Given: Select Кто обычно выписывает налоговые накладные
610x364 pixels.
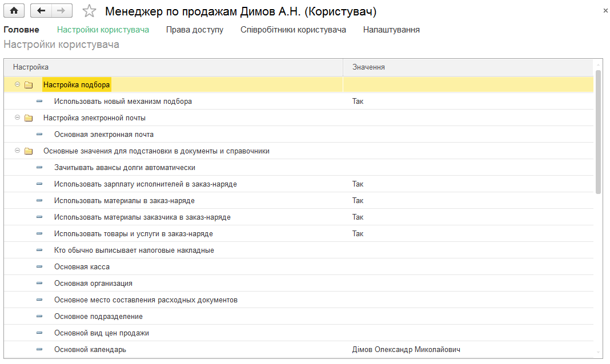Looking at the screenshot, I should 299,250.
